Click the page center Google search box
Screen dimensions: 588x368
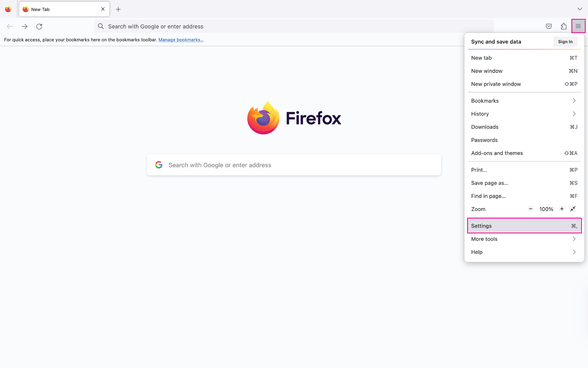point(294,165)
